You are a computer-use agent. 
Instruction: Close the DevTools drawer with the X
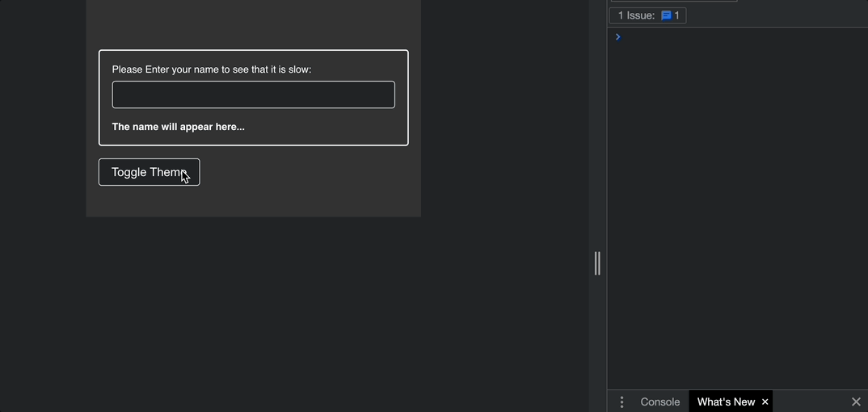coord(856,401)
